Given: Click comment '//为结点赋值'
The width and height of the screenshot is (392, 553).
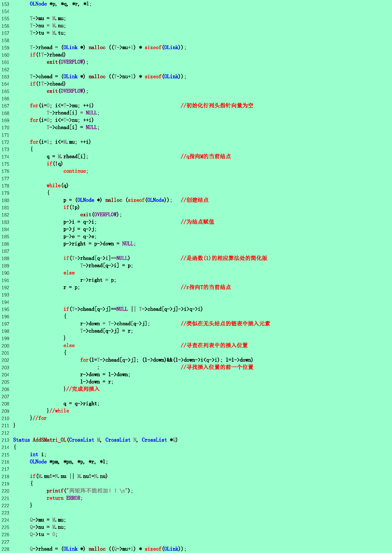Looking at the screenshot, I should click(x=197, y=222).
